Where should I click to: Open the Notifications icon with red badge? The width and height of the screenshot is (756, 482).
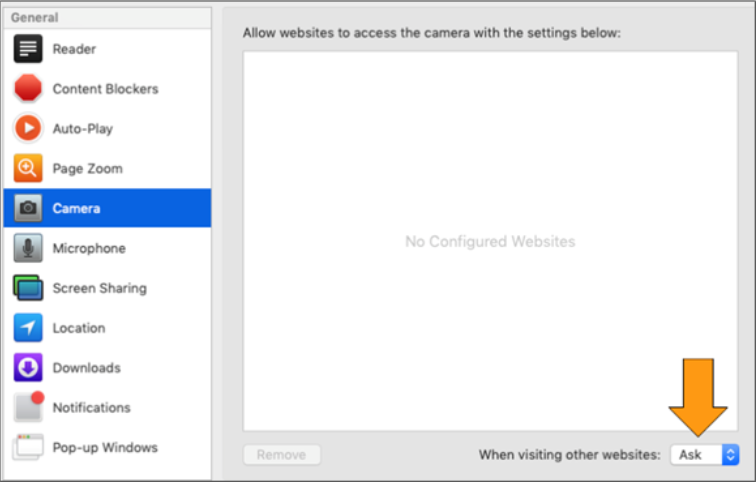click(x=28, y=406)
